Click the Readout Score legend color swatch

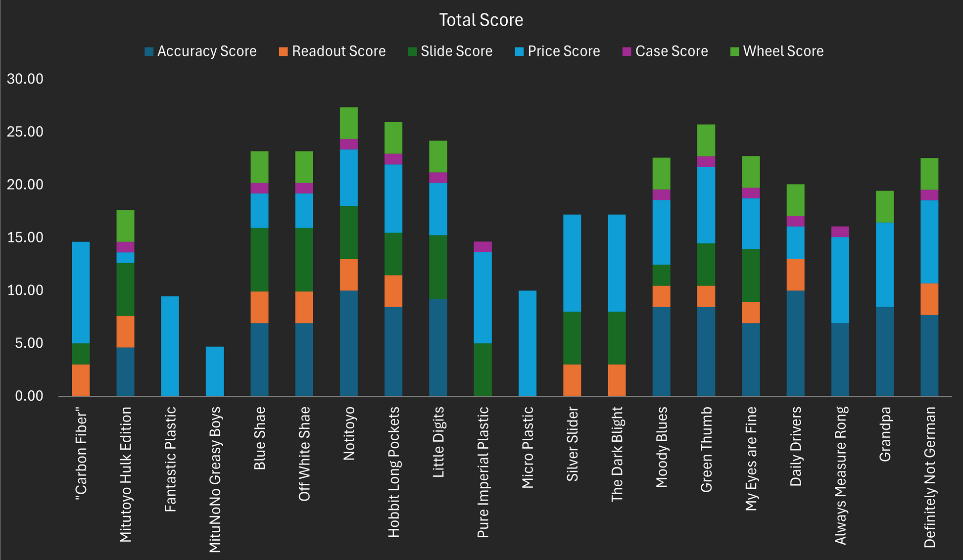[284, 51]
